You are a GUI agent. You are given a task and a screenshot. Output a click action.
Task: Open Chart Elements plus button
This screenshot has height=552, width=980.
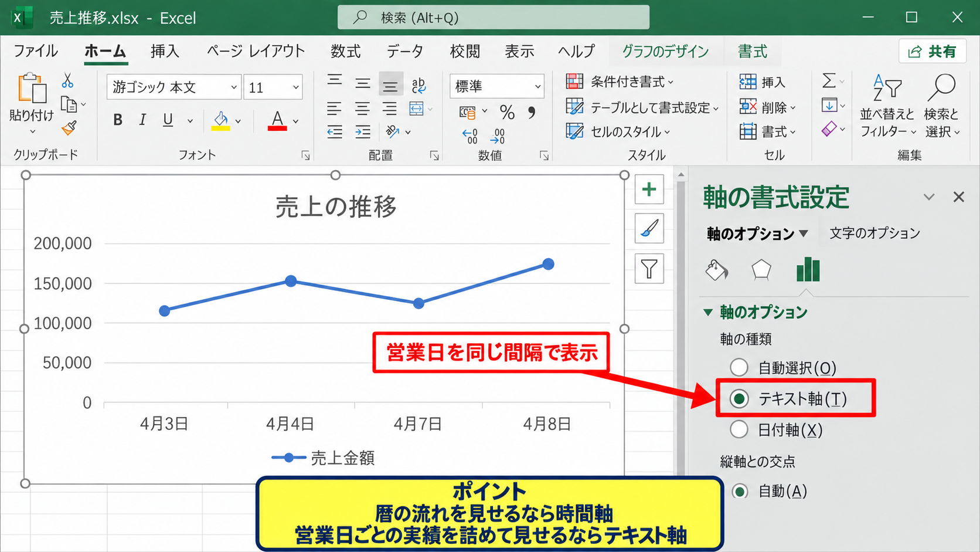click(649, 189)
